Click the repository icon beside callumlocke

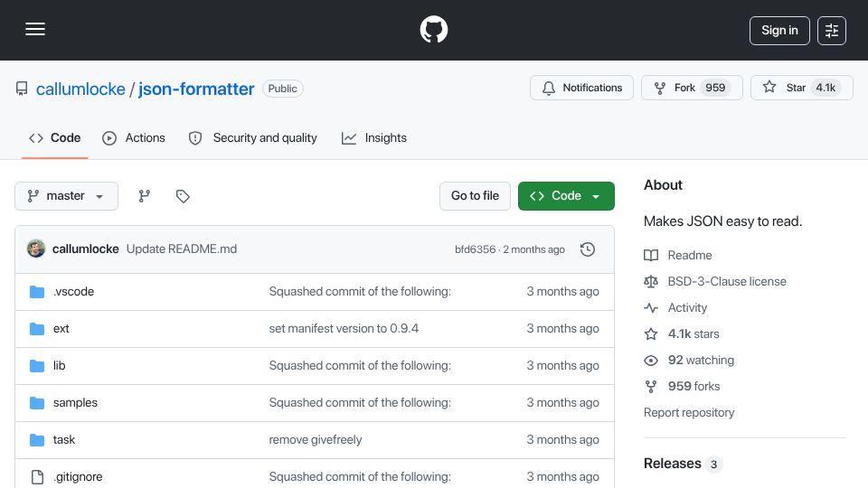(x=22, y=89)
